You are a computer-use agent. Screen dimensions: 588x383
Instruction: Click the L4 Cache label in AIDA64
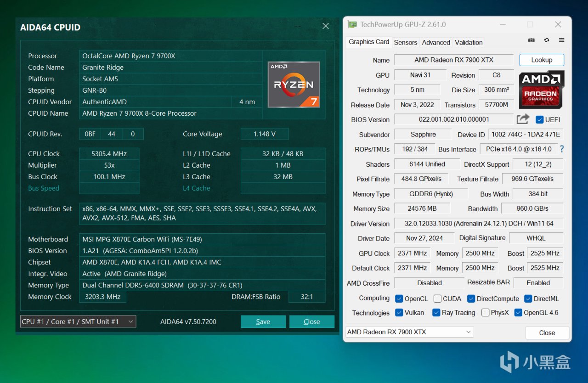pos(197,188)
